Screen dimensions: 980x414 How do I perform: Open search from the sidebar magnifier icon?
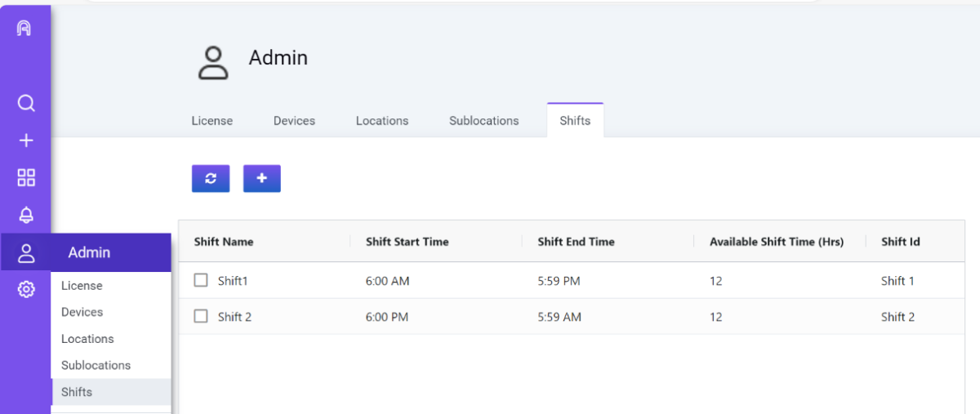coord(26,104)
